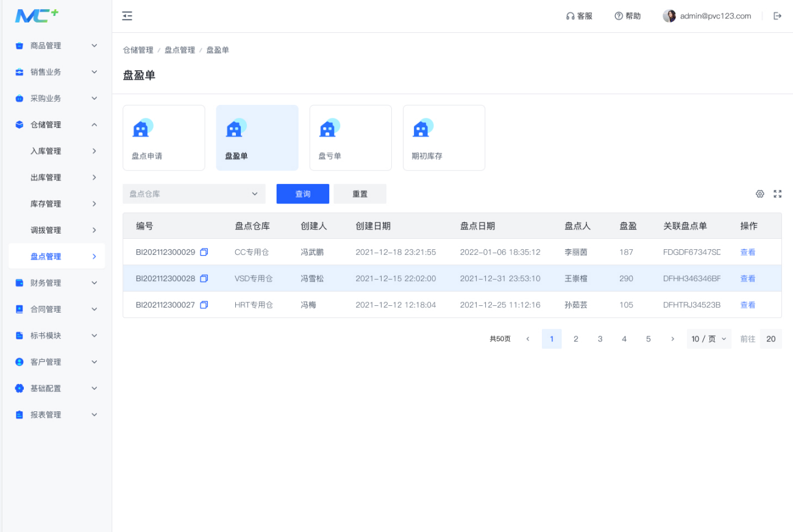Click the 关联盘点单 cell FDGDF67347SD
This screenshot has width=793, height=532.
(x=692, y=252)
